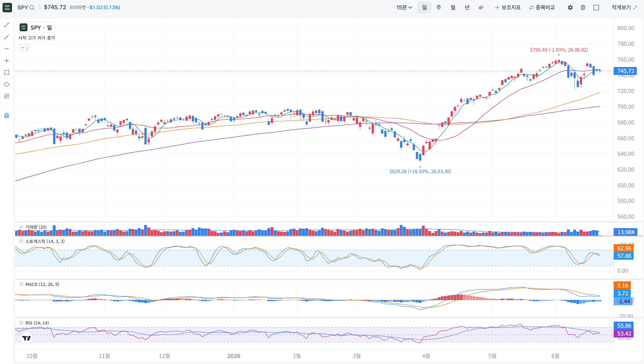The height and width of the screenshot is (364, 644).
Task: Open the candlestick chart type selector
Action: [481, 8]
